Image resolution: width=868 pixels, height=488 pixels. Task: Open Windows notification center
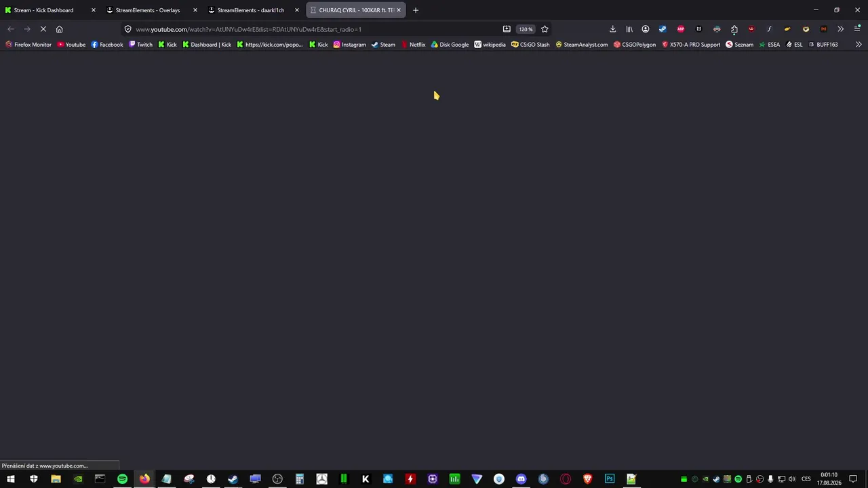(853, 479)
